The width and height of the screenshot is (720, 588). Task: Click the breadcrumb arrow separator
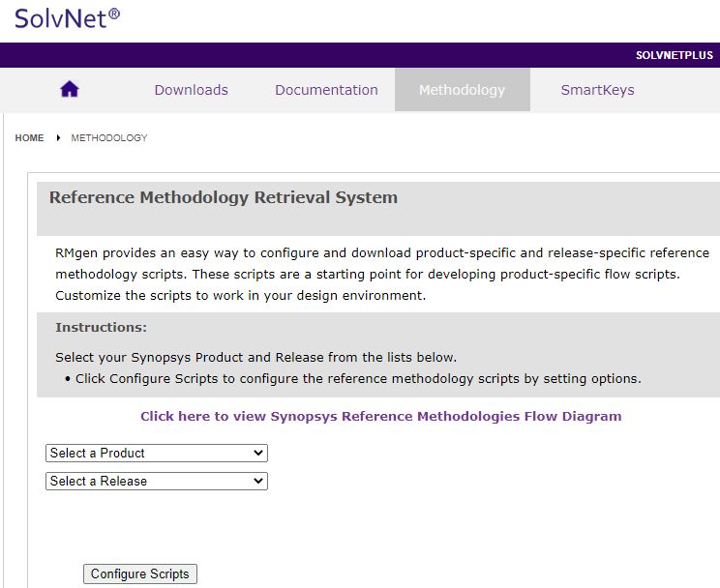click(58, 138)
